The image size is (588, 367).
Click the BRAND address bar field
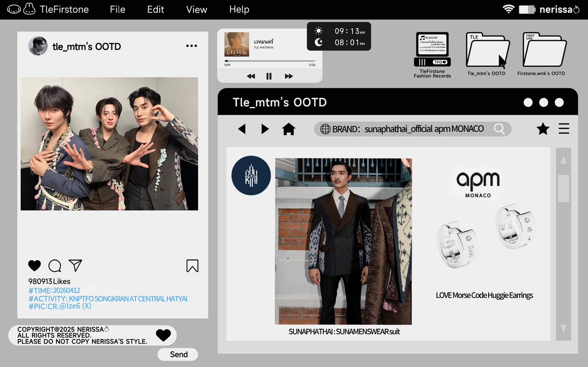click(x=413, y=129)
